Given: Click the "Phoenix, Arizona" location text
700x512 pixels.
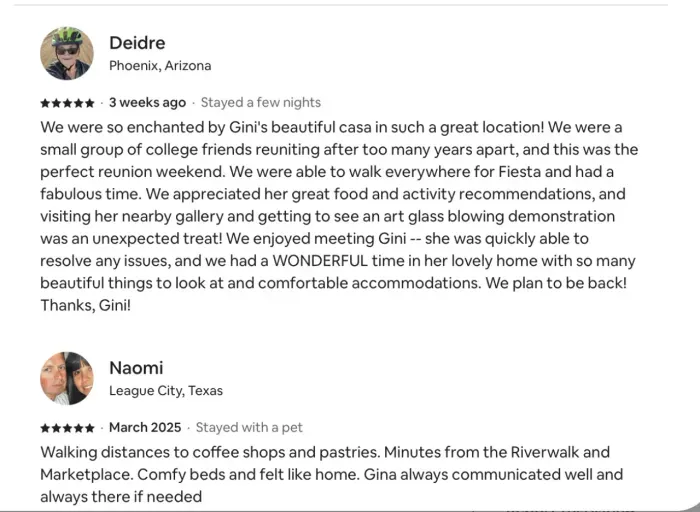Looking at the screenshot, I should [160, 66].
